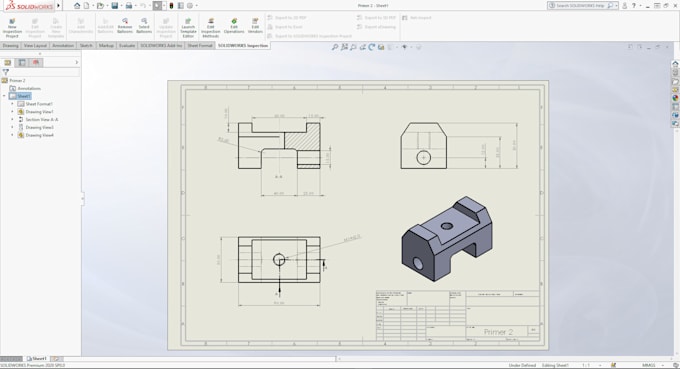Switch to the View Layout tab
The width and height of the screenshot is (680, 369).
[35, 46]
